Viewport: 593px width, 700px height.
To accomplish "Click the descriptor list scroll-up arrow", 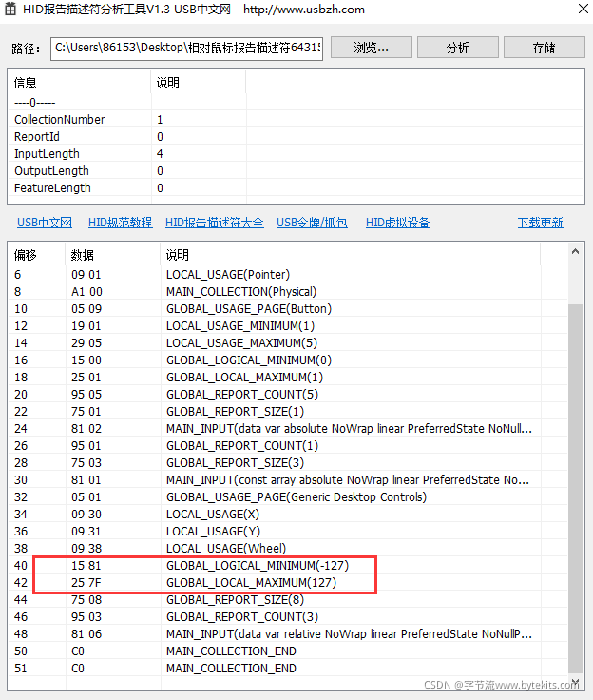I will point(576,251).
